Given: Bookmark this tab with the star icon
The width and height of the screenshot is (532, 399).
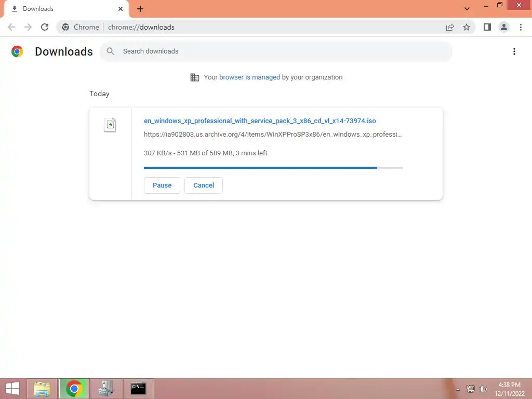Looking at the screenshot, I should point(467,27).
